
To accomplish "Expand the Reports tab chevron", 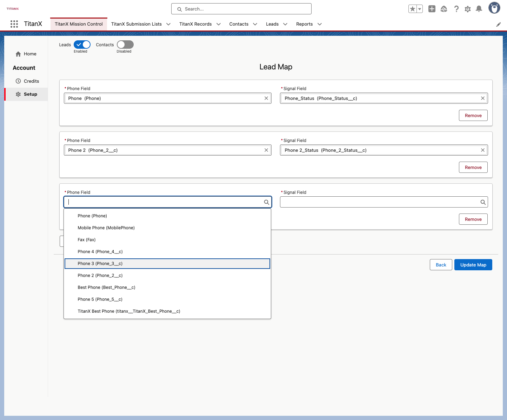I will 320,24.
